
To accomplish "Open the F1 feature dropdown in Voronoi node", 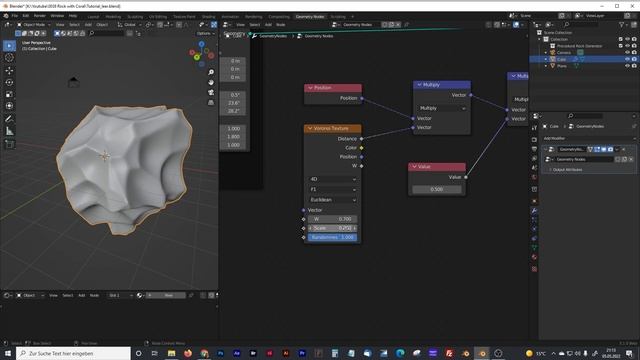I will click(333, 189).
